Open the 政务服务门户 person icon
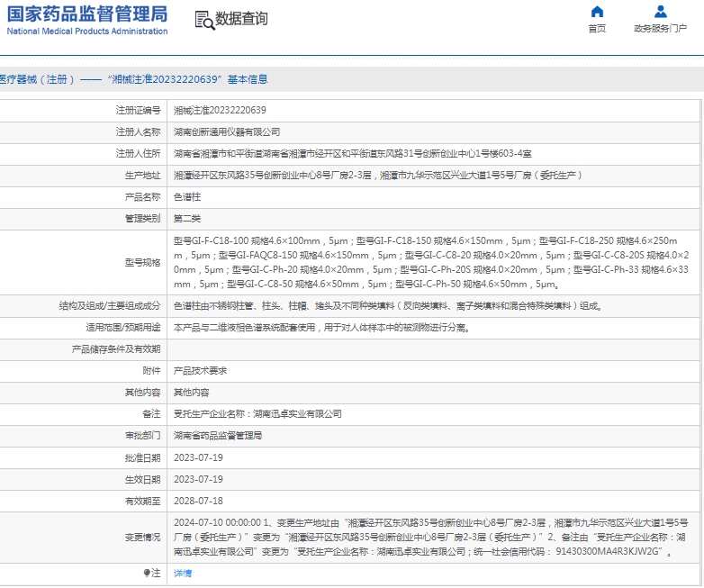The image size is (704, 588). 661,12
